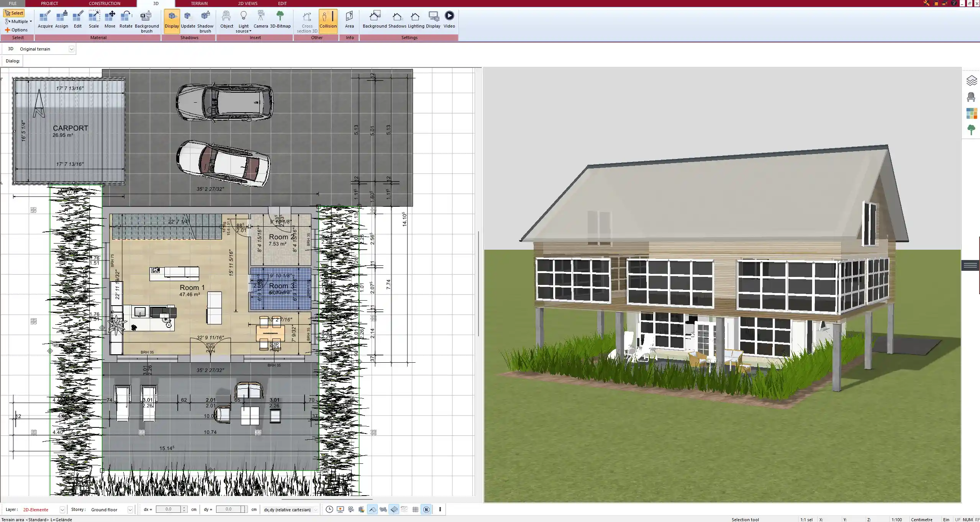Open the Storey Ground floor dropdown
This screenshot has height=522, width=980.
click(x=130, y=510)
